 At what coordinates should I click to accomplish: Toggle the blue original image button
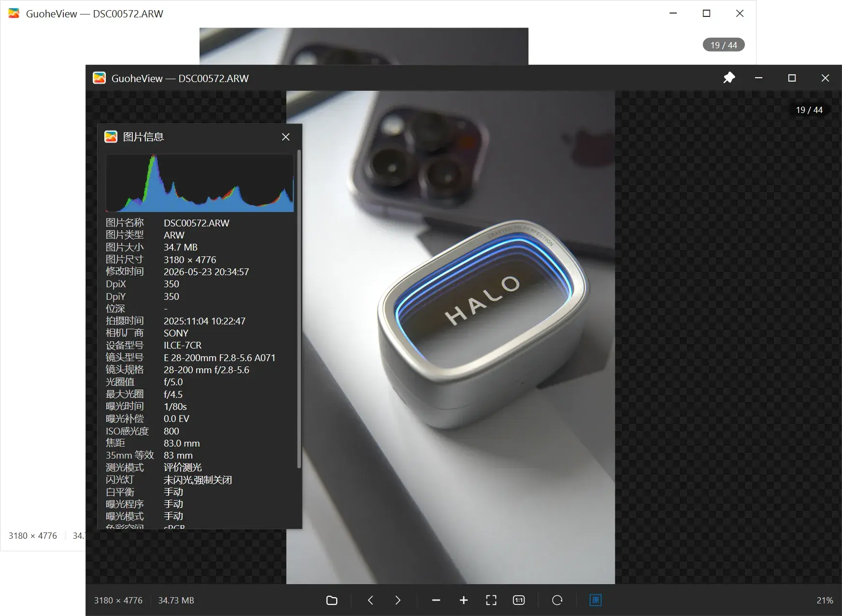click(x=596, y=600)
